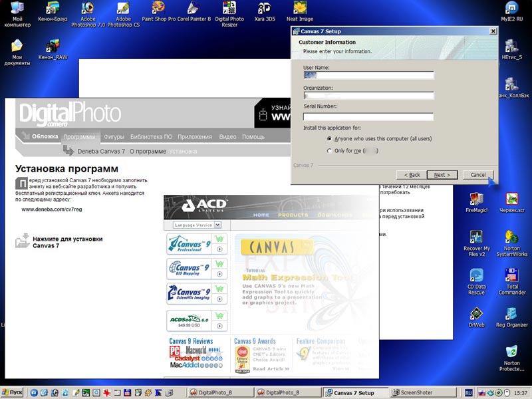This screenshot has height=399, width=532.
Task: Focus the Organization input field
Action: pos(368,96)
